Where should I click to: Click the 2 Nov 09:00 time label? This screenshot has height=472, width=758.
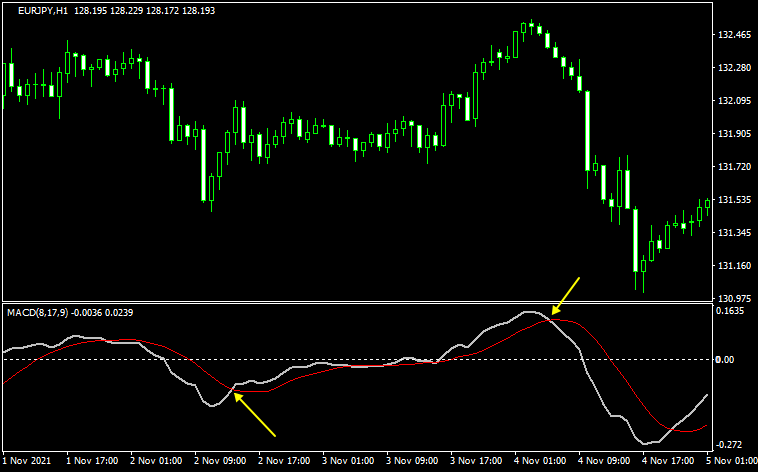pyautogui.click(x=220, y=459)
